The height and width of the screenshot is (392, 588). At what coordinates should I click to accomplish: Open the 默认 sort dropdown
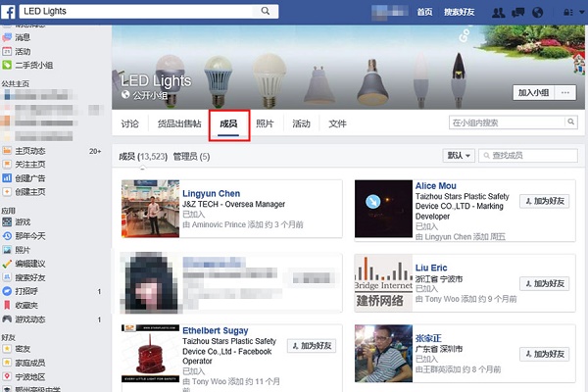point(459,155)
